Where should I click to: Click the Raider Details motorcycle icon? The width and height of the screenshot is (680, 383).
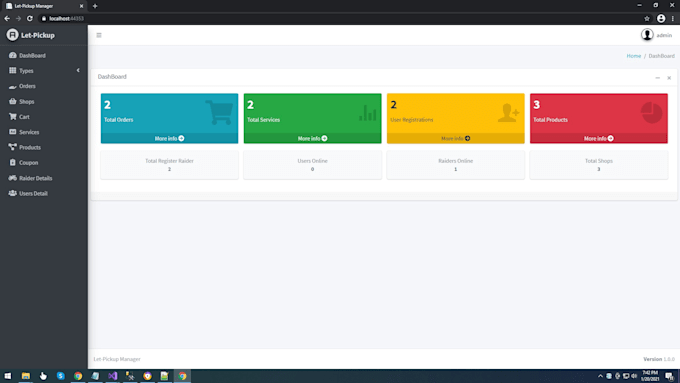coord(13,178)
